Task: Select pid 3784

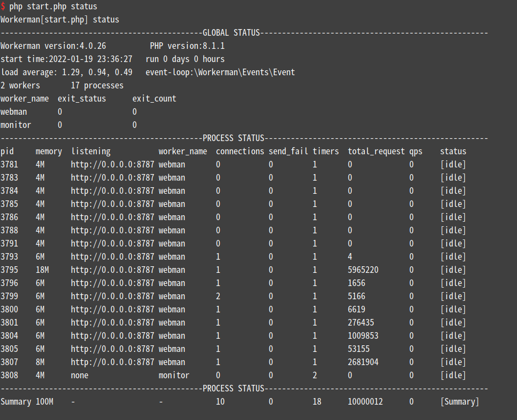Action: pyautogui.click(x=9, y=191)
